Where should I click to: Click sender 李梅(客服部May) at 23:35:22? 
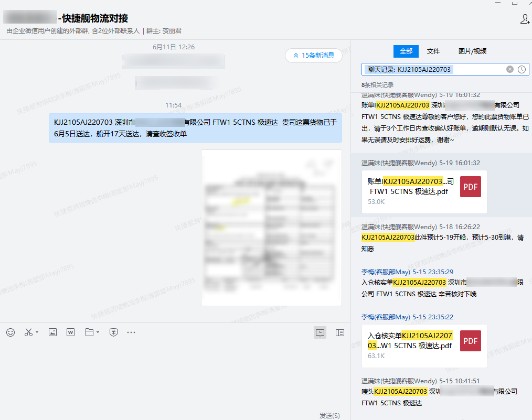coord(386,317)
